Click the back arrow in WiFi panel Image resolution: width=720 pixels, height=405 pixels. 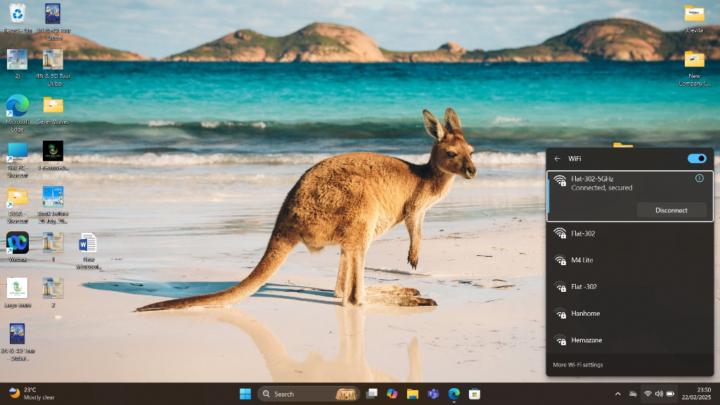pyautogui.click(x=557, y=158)
